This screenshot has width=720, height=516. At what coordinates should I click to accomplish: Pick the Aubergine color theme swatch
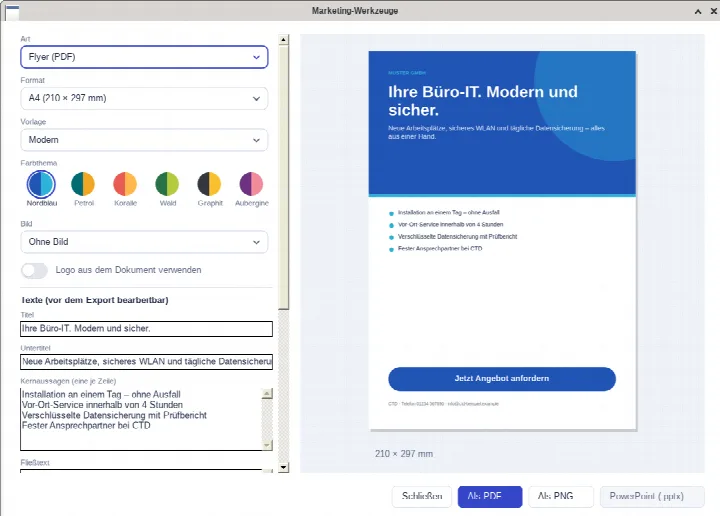pos(251,184)
